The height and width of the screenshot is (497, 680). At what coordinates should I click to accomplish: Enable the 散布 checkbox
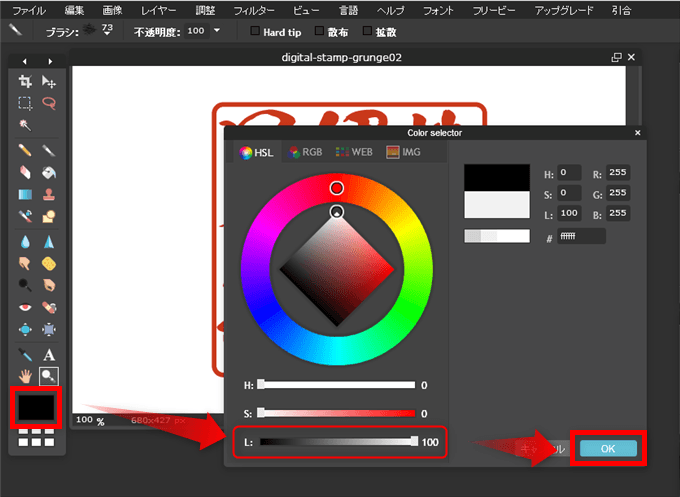pyautogui.click(x=319, y=31)
